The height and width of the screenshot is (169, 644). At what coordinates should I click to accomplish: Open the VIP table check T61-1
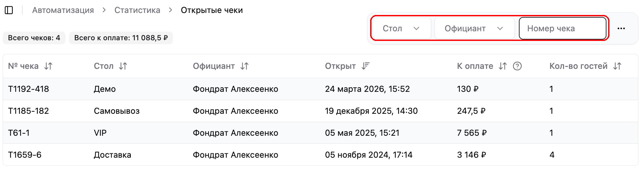pos(320,133)
